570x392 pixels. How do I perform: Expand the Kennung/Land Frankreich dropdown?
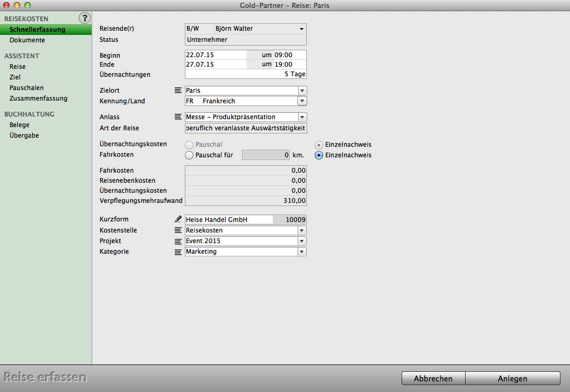(x=301, y=101)
